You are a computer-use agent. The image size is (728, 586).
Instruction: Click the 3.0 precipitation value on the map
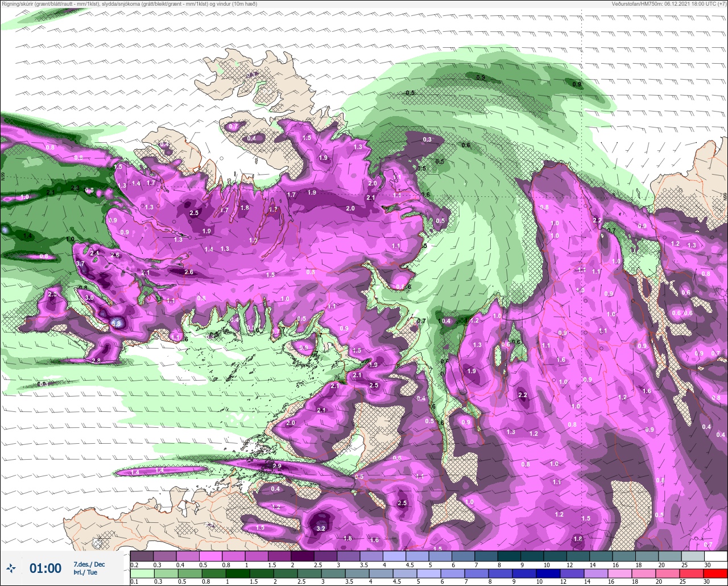coord(89,298)
